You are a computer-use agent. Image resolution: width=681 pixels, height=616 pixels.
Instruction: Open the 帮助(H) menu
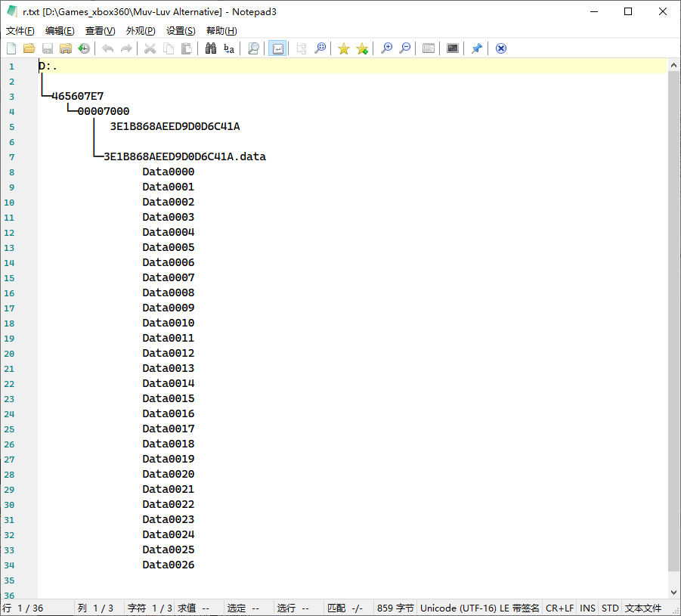click(221, 31)
